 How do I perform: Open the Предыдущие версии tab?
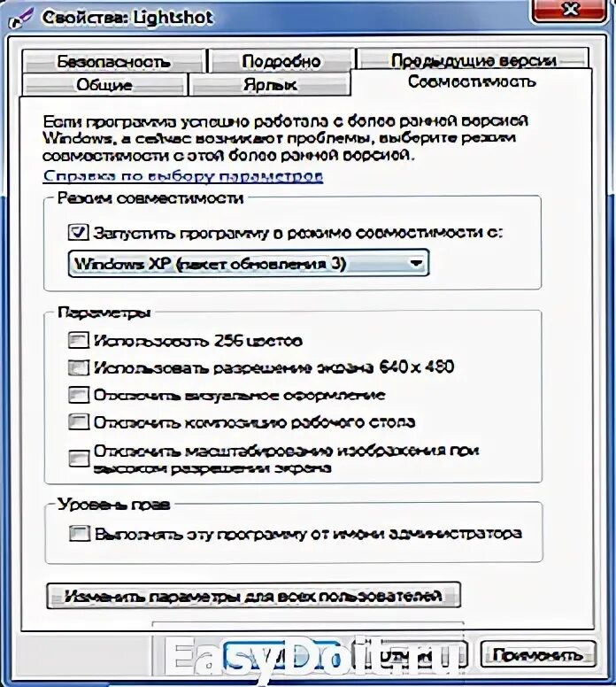474,59
